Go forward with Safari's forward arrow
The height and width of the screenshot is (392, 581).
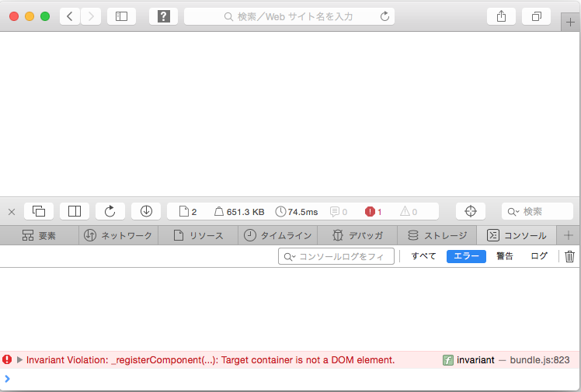(91, 16)
